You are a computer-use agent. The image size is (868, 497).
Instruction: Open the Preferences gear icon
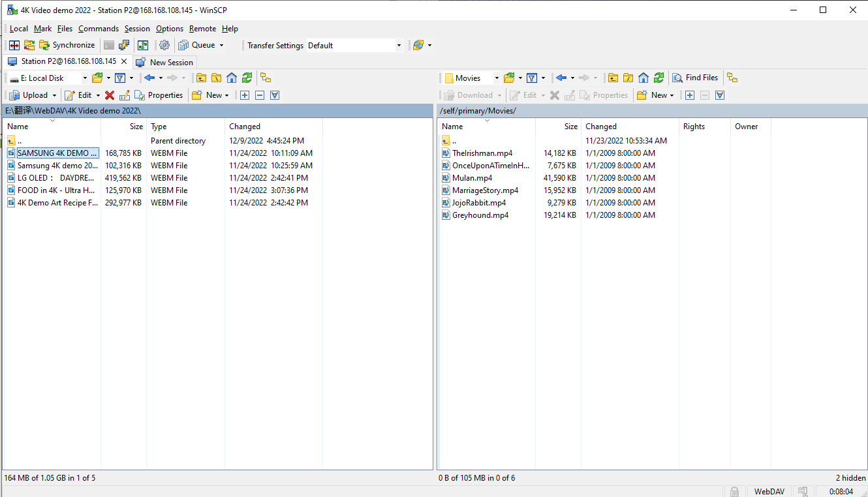[164, 45]
